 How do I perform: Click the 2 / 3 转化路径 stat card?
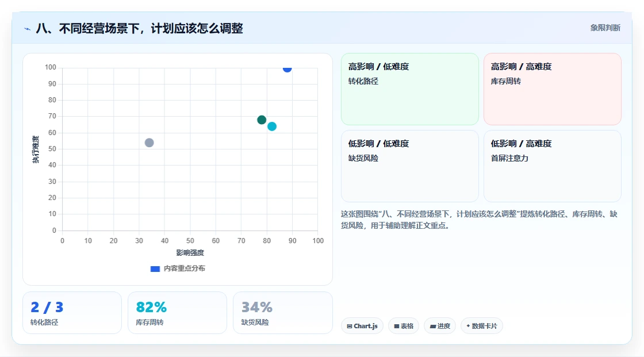[x=72, y=313]
